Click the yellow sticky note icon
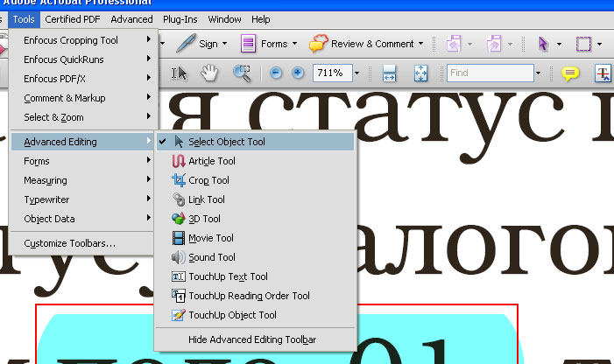 pyautogui.click(x=569, y=73)
